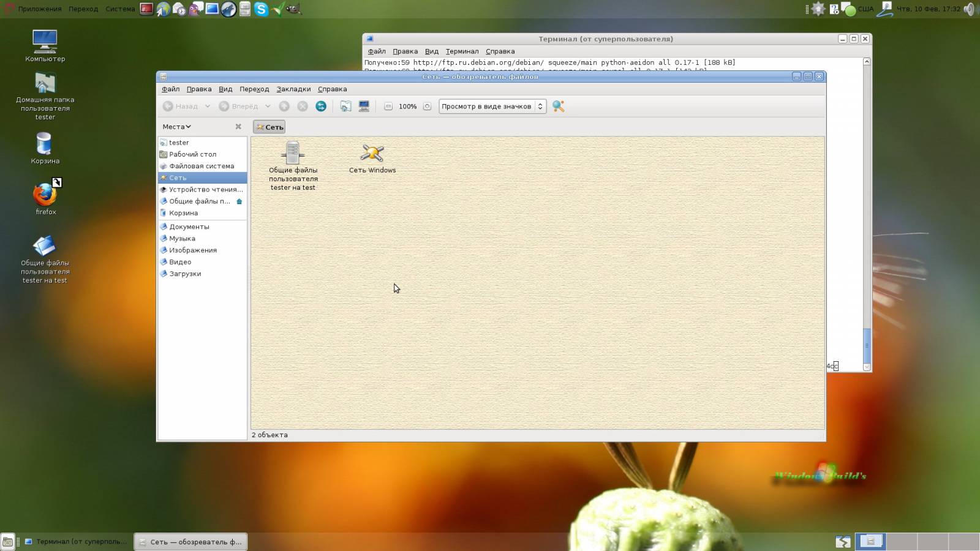Click США keyboard layout indicator
Image resolution: width=980 pixels, height=551 pixels.
[x=865, y=9]
